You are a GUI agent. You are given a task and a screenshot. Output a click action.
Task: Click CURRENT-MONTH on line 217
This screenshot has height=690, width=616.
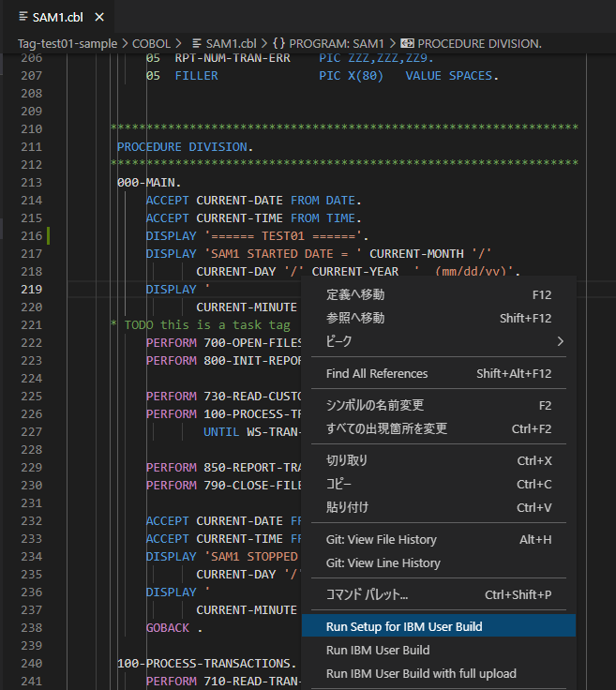(416, 254)
